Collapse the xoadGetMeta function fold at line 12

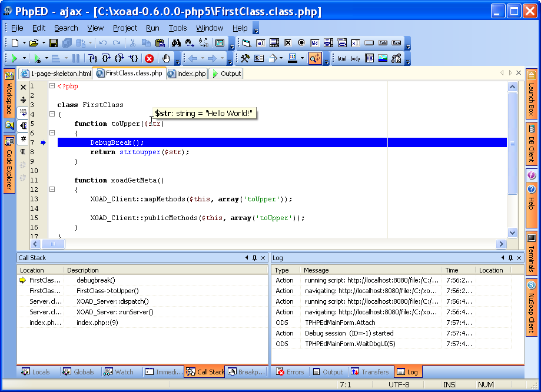pyautogui.click(x=52, y=189)
